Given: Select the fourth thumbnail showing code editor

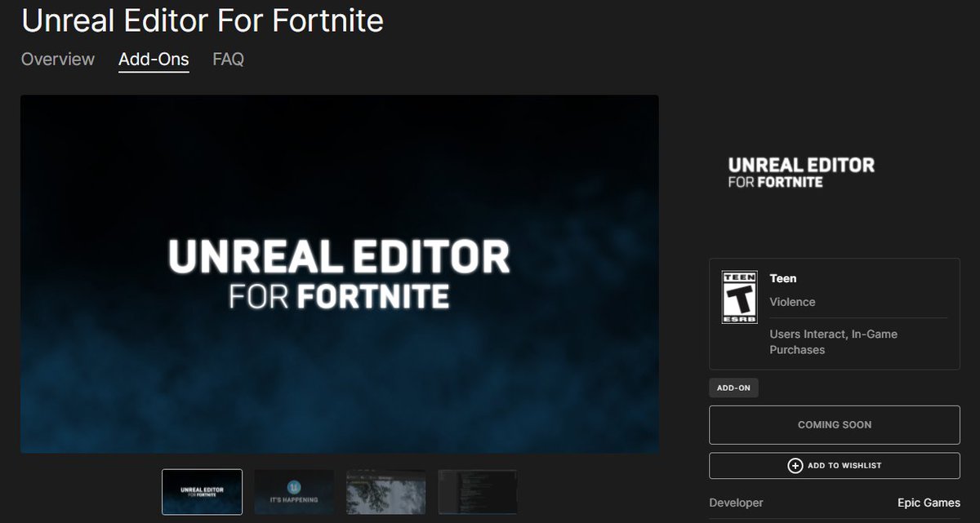Looking at the screenshot, I should point(478,492).
